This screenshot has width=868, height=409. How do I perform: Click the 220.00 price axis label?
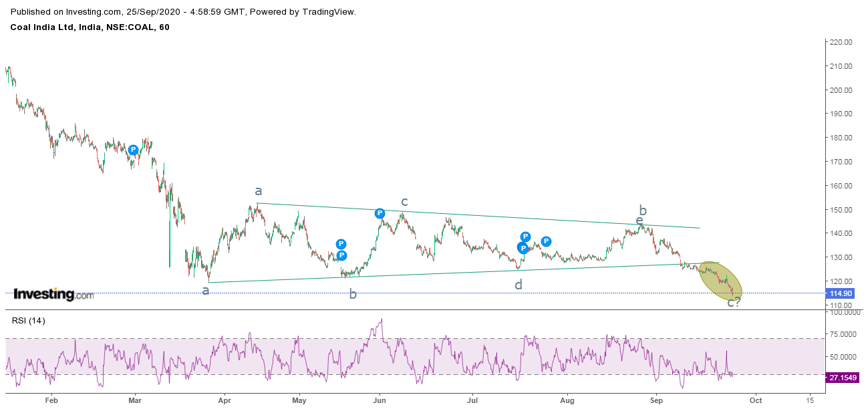point(841,42)
